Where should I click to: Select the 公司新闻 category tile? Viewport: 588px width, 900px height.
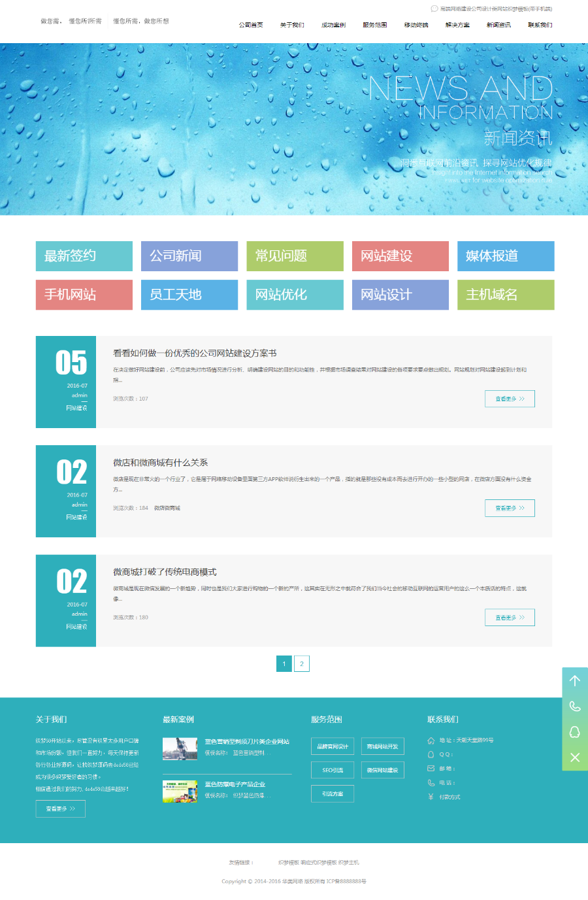[x=189, y=256]
